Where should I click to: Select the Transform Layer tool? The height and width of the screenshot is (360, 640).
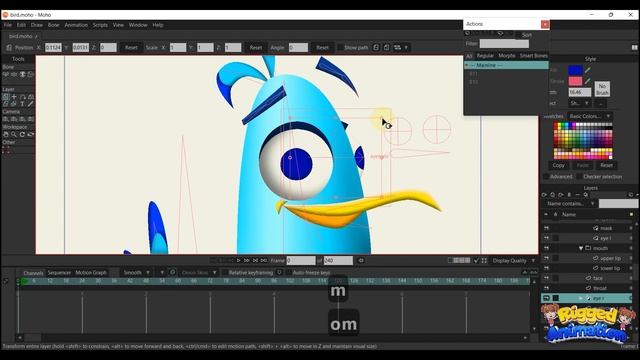[6, 97]
